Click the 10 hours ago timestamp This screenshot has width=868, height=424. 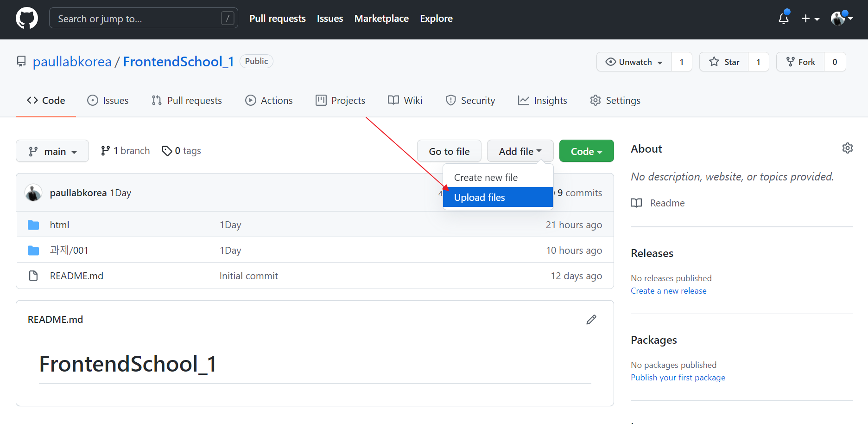click(574, 251)
